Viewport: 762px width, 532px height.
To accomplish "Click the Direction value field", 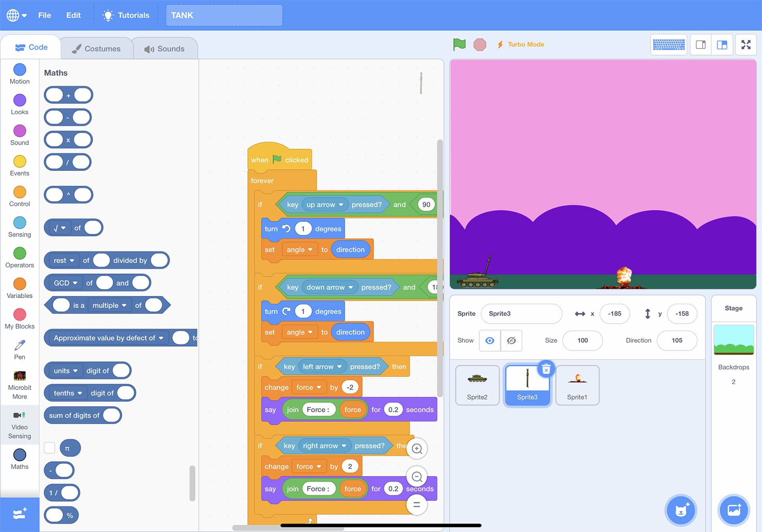I will tap(677, 340).
